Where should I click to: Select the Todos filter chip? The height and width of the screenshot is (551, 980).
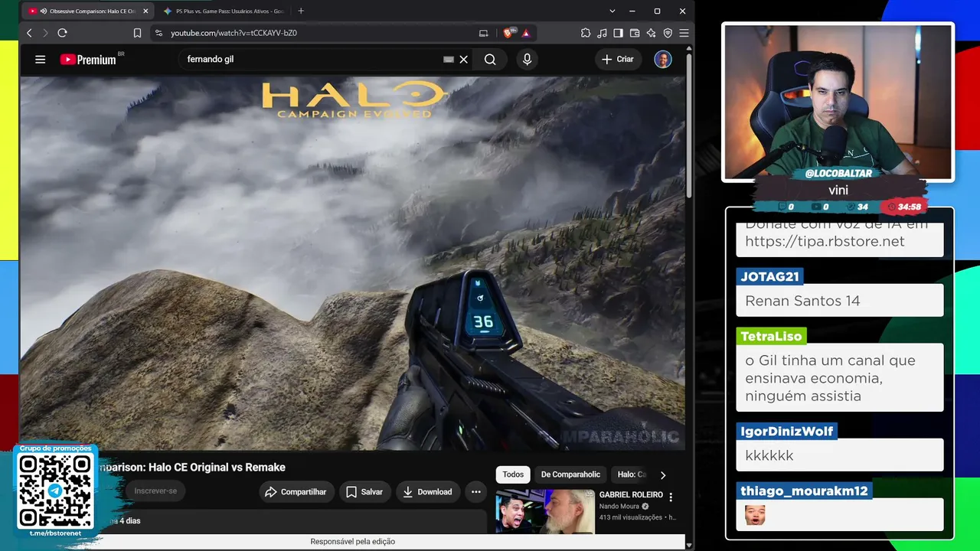(x=513, y=474)
